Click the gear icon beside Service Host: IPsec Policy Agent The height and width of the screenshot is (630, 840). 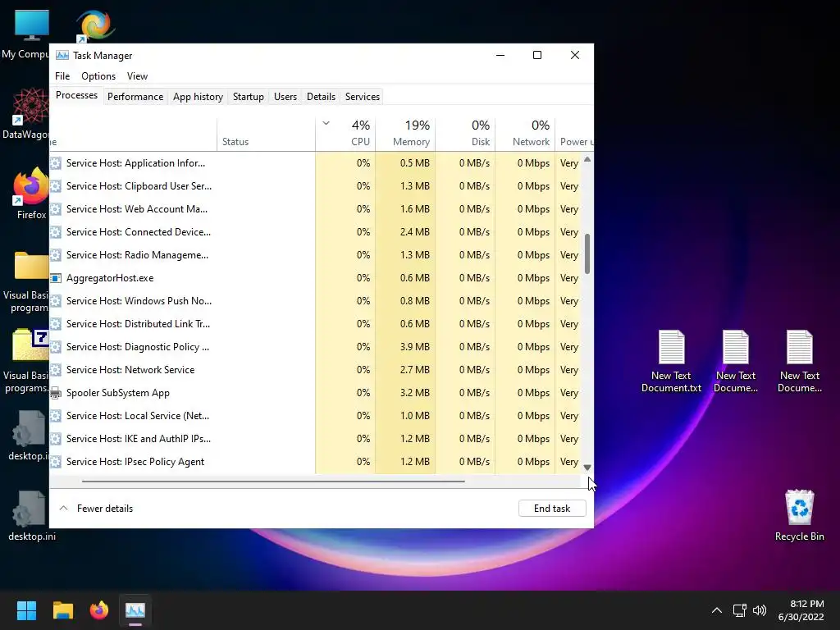(56, 462)
